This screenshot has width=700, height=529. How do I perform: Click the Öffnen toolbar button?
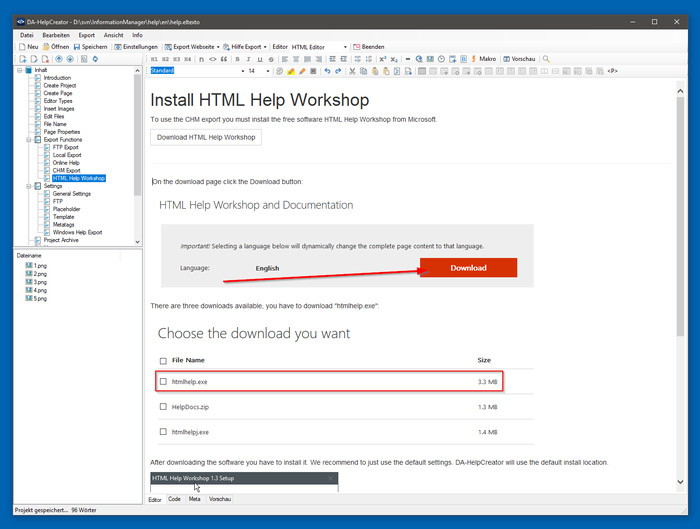pos(56,47)
